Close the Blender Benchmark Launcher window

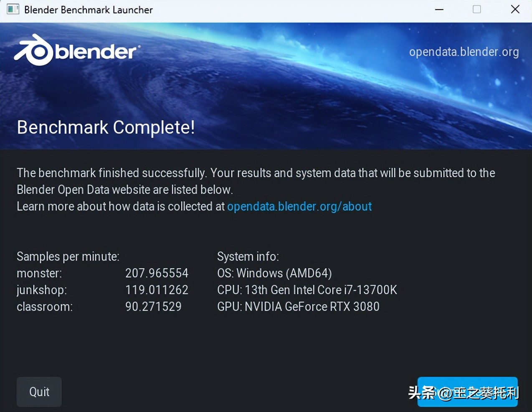(x=515, y=9)
